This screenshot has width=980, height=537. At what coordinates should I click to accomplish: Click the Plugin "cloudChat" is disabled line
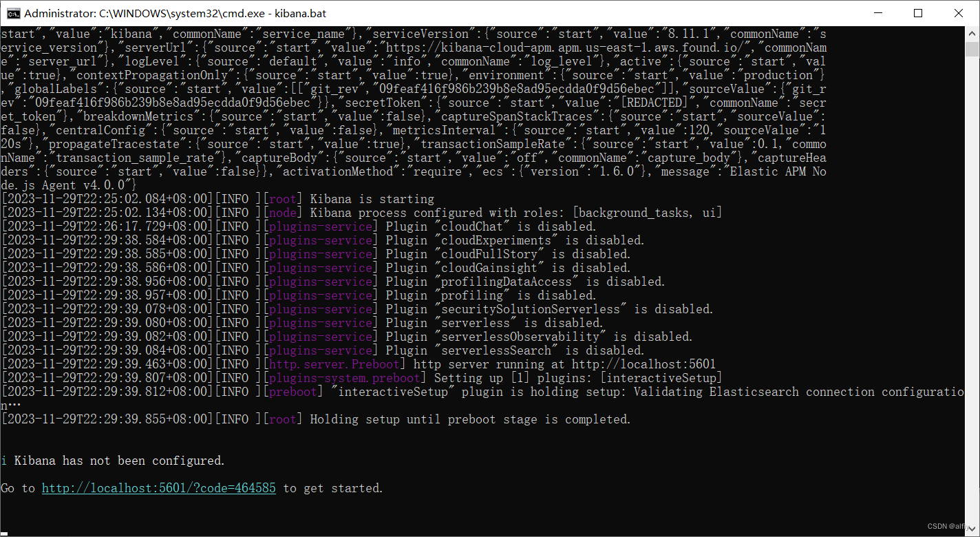(299, 227)
